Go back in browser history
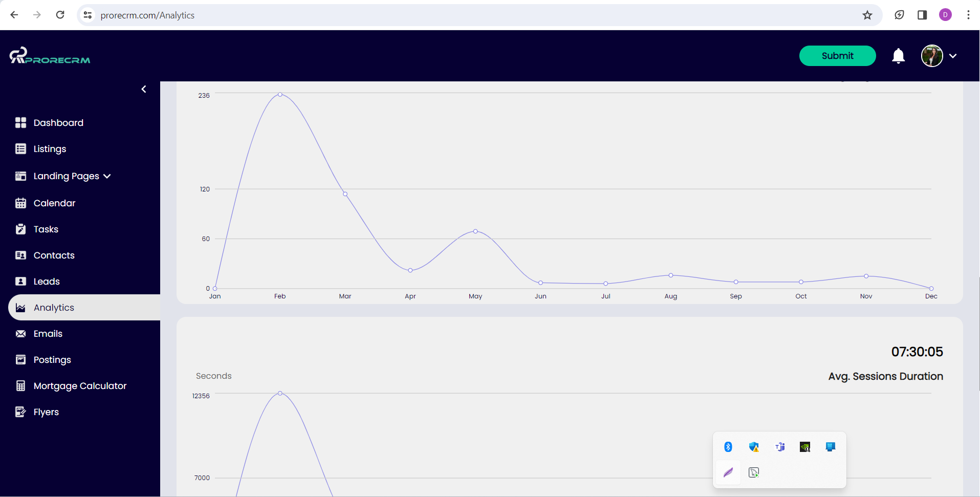Viewport: 980px width, 497px height. (x=14, y=15)
